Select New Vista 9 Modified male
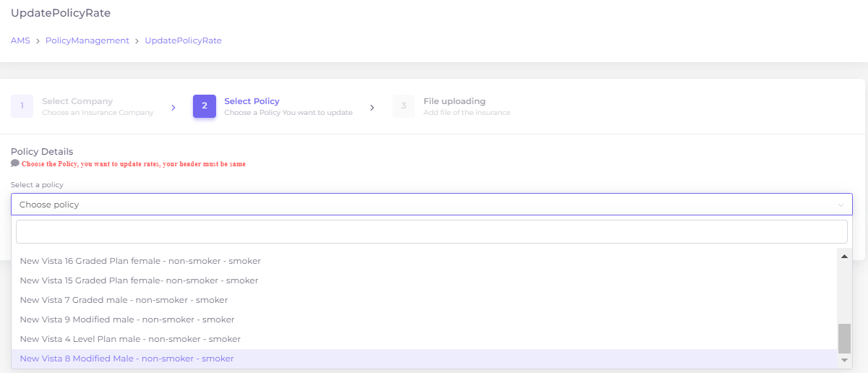Screen dimensions: 868x373 pos(424,320)
